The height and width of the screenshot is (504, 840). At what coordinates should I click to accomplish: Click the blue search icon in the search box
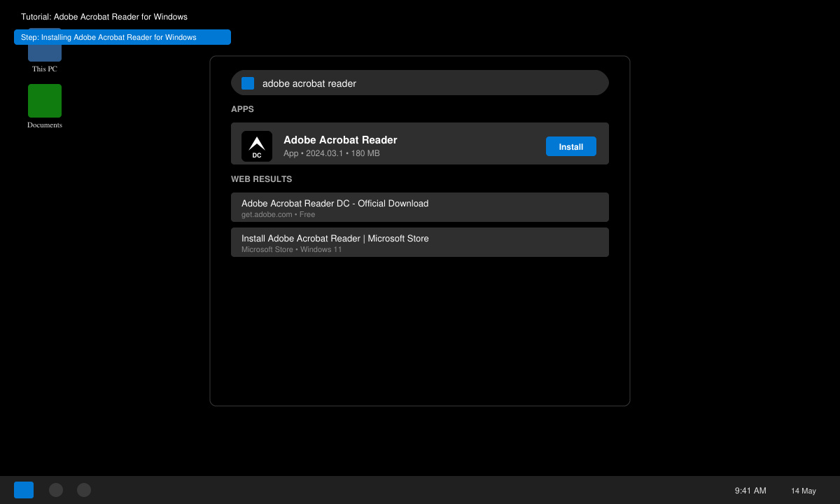[x=248, y=83]
